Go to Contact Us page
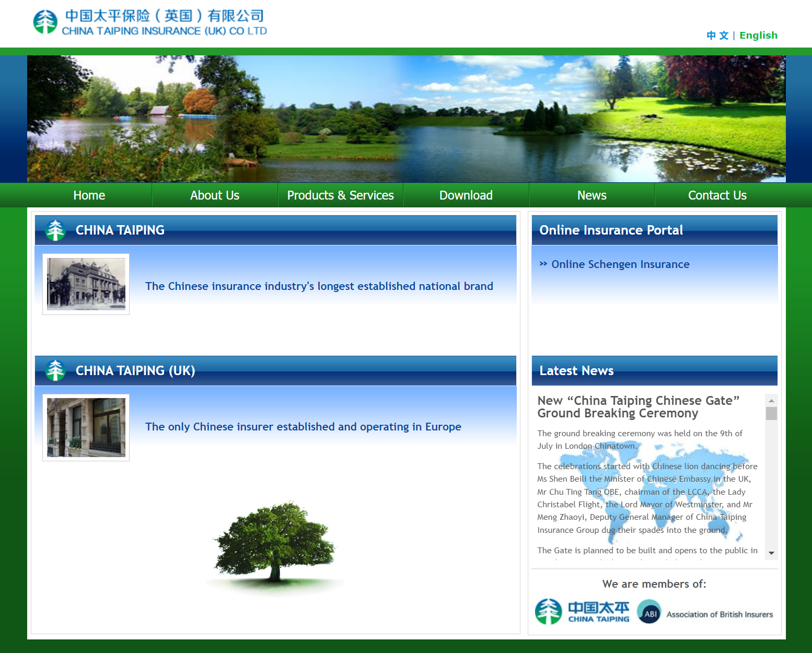Viewport: 812px width, 653px height. coord(717,195)
